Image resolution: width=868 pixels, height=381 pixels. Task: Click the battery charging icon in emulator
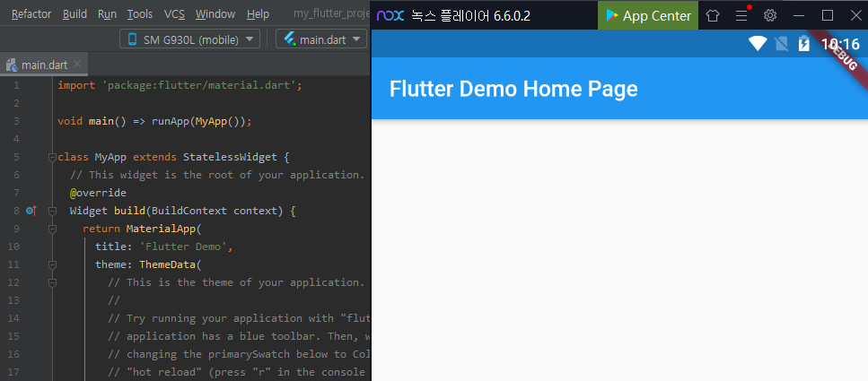pos(803,43)
